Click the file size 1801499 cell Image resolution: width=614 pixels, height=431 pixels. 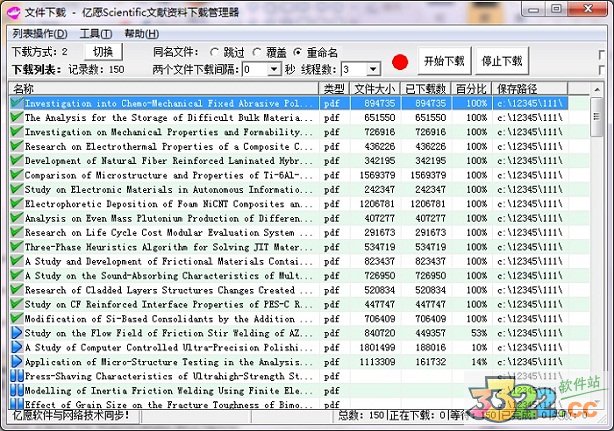tap(376, 347)
